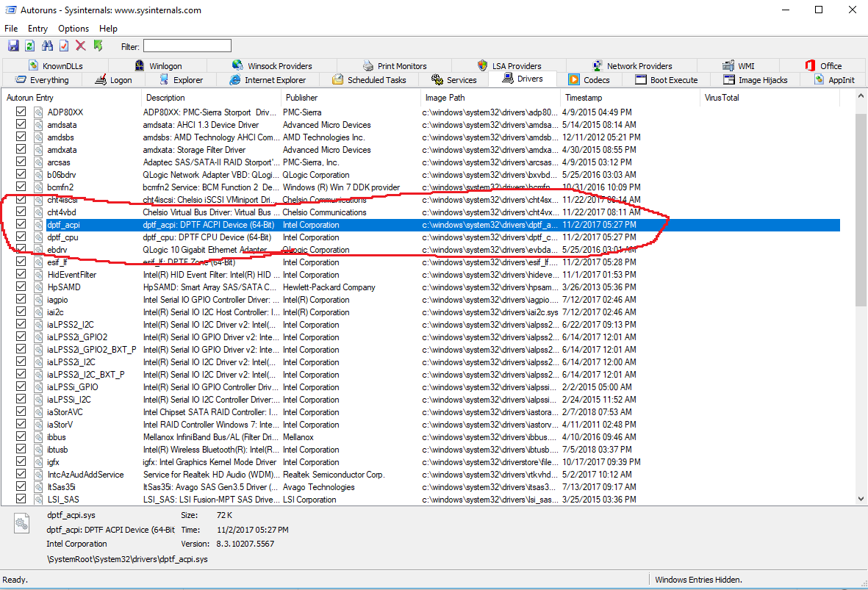868x590 pixels.
Task: Click the file icon beside amdsata
Action: (x=38, y=124)
